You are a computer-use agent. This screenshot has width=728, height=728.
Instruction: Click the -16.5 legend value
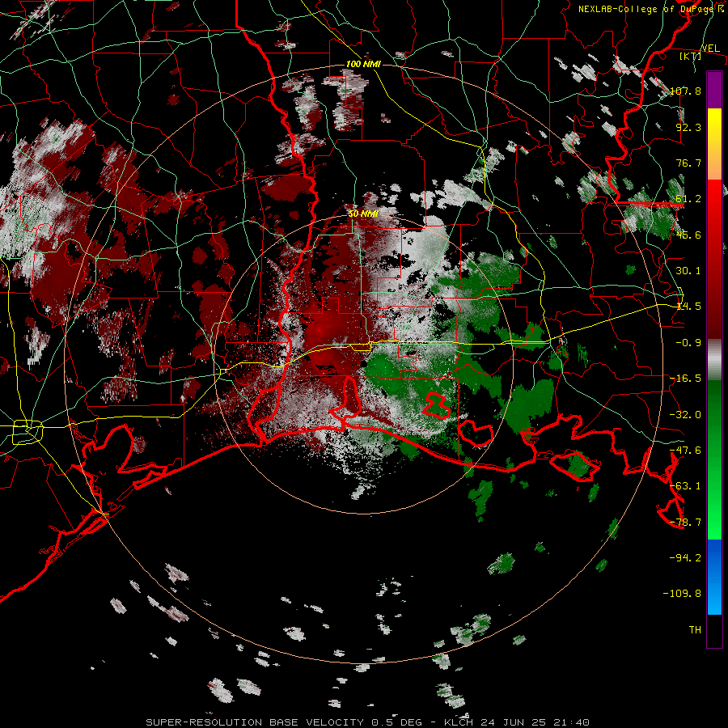pyautogui.click(x=686, y=379)
